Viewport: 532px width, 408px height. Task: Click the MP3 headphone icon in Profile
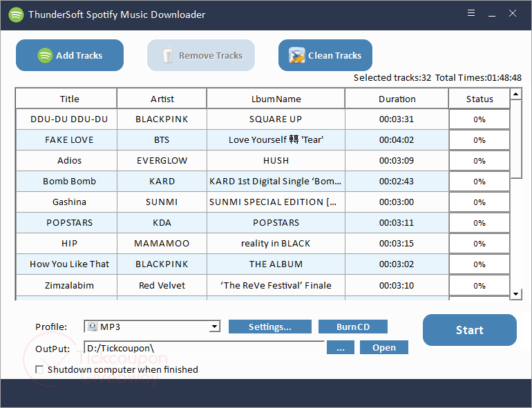(x=92, y=327)
